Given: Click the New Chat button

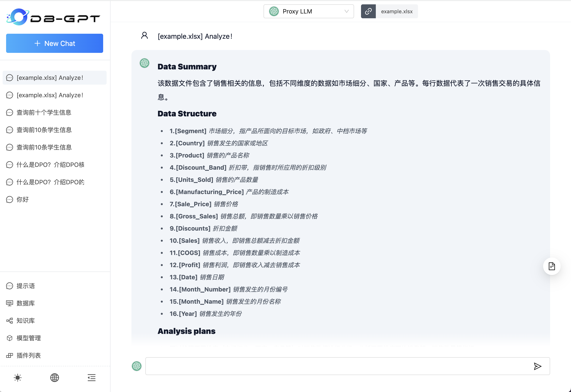Looking at the screenshot, I should pos(55,43).
